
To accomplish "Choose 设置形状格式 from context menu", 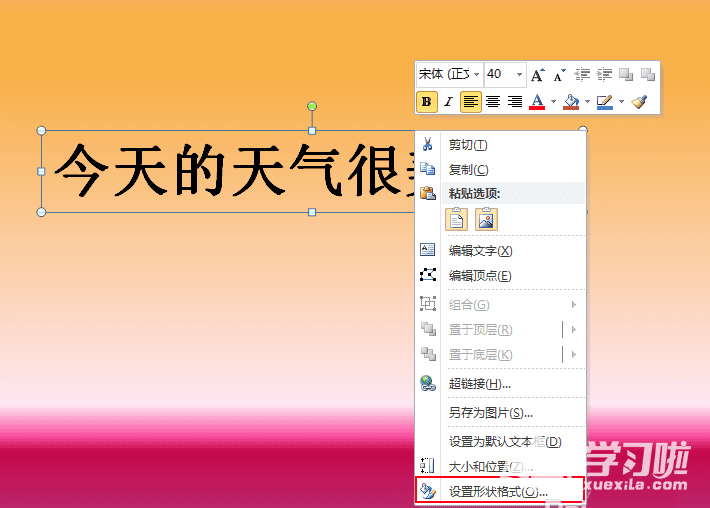I will point(498,491).
